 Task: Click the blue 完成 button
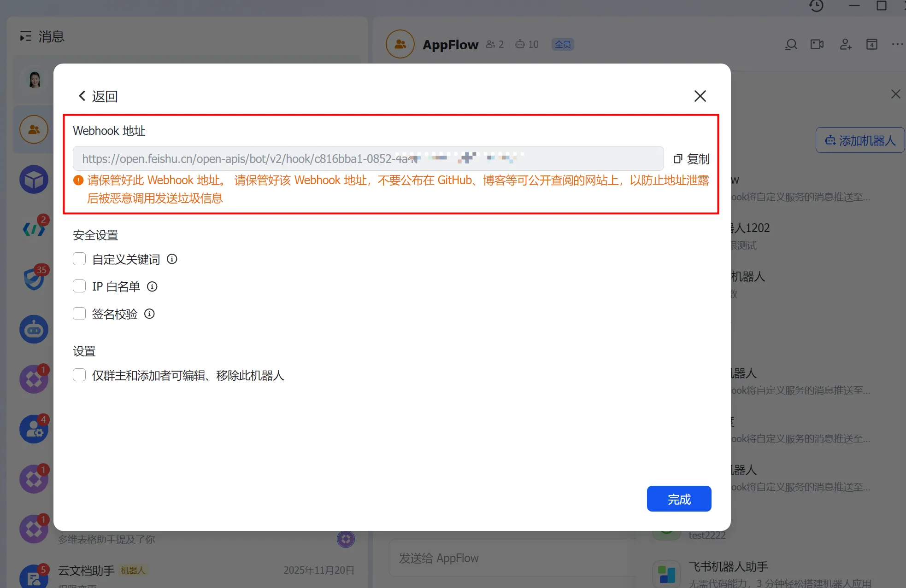coord(679,499)
